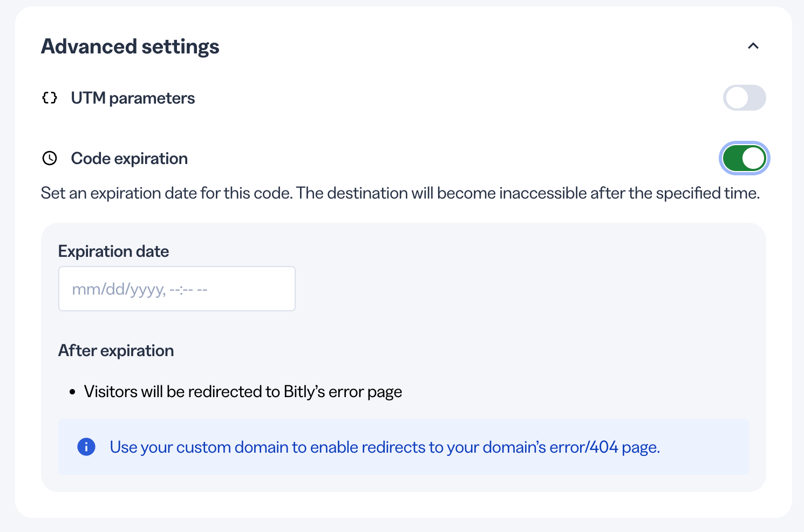This screenshot has width=804, height=532.
Task: Select the UTM parameters label
Action: (x=133, y=98)
